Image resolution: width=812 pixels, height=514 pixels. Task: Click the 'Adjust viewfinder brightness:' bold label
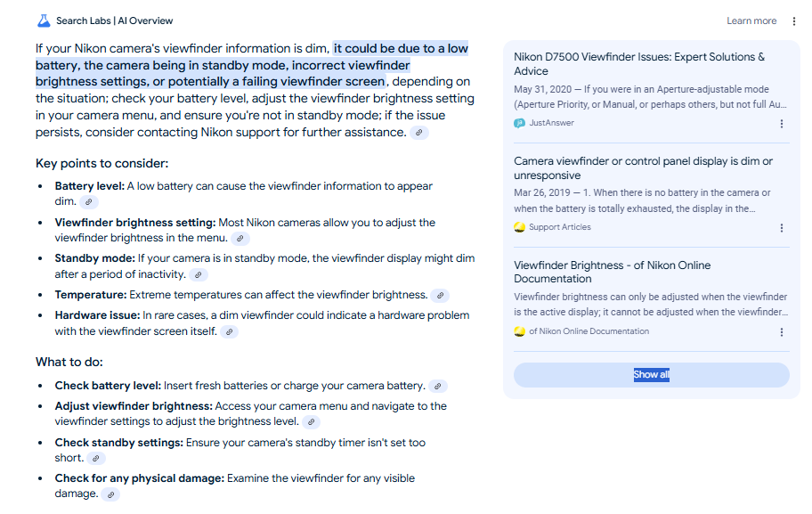pyautogui.click(x=134, y=406)
